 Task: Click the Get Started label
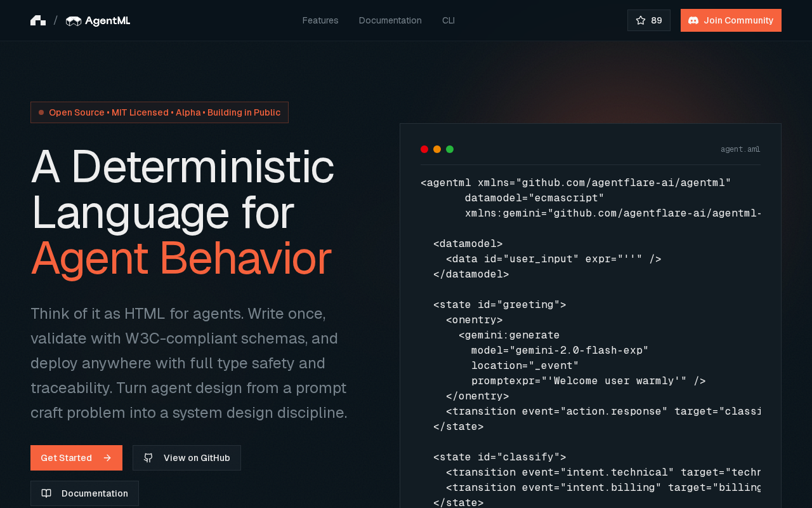click(x=66, y=458)
